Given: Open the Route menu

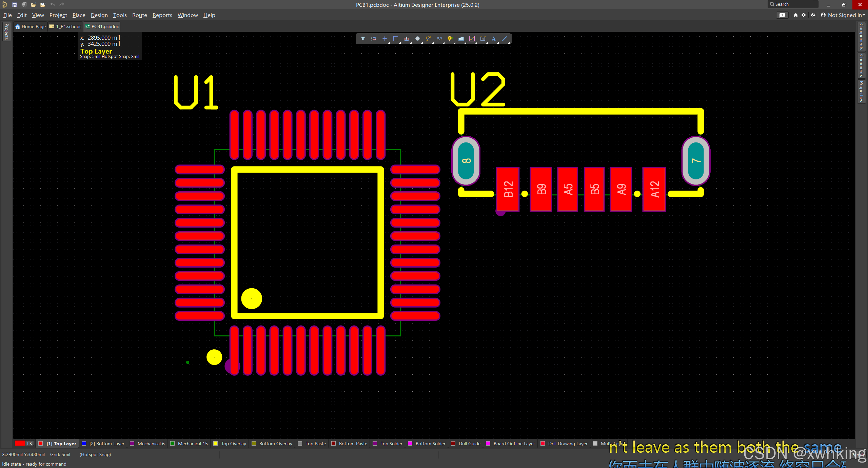Looking at the screenshot, I should [x=139, y=15].
